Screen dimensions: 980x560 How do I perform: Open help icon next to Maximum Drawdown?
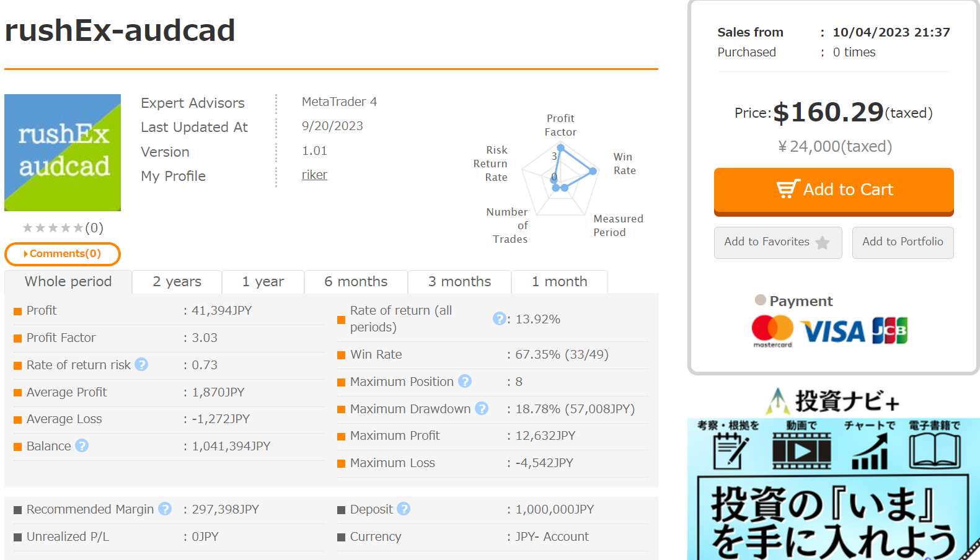(482, 409)
